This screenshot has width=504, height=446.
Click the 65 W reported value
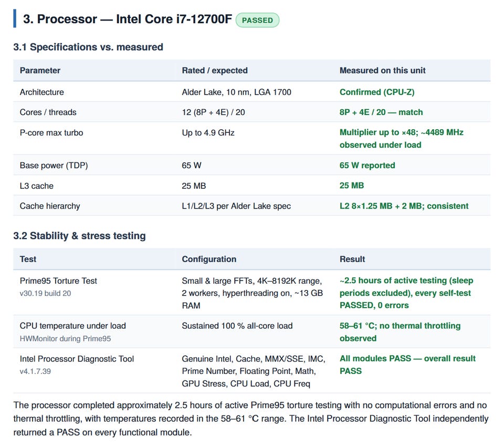[x=367, y=165]
